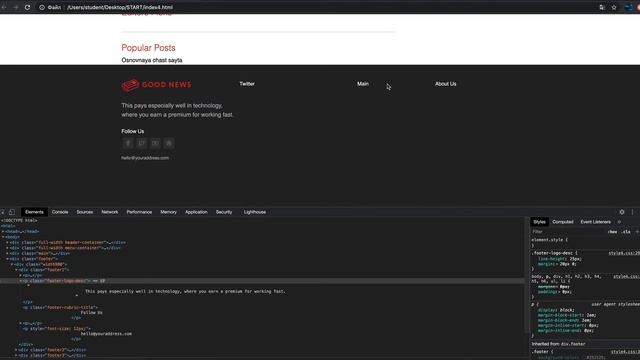Open the Performance tab
Screen dimensions: 640x360
click(139, 212)
